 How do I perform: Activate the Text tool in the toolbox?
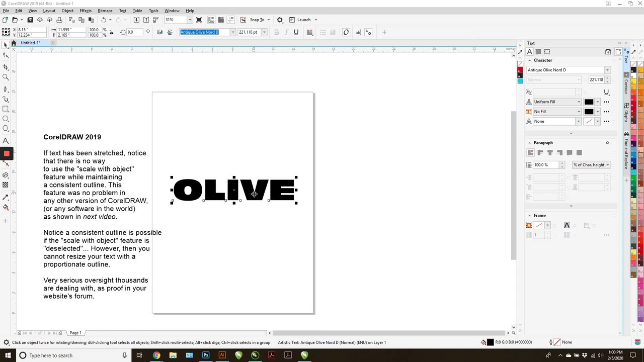pyautogui.click(x=6, y=141)
